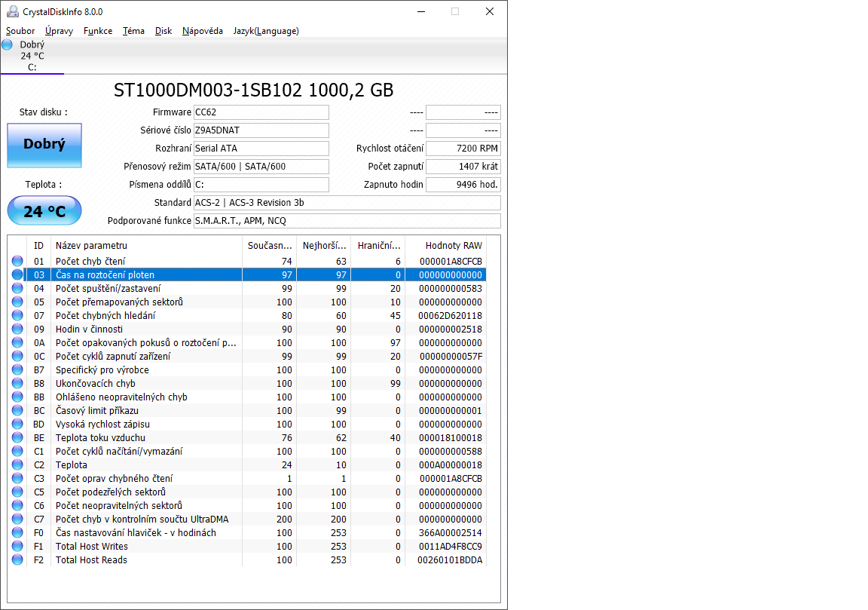Click the Název parametru column header
Viewport: 868px width, 610px height.
coord(146,245)
